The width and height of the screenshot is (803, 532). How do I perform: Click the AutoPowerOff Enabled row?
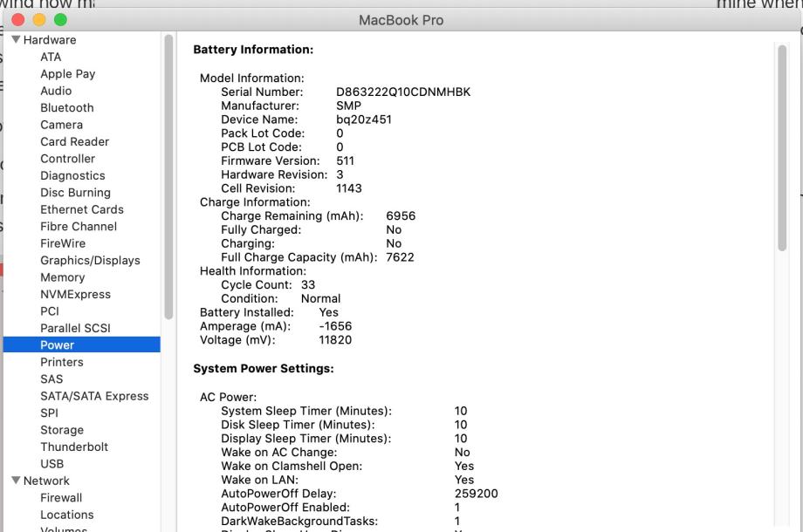point(340,508)
